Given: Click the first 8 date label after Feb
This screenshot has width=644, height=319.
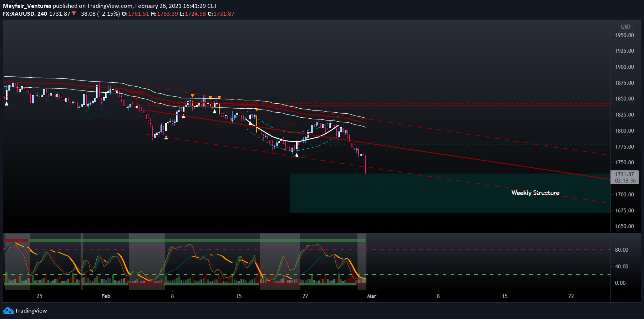Looking at the screenshot, I should pos(172,296).
